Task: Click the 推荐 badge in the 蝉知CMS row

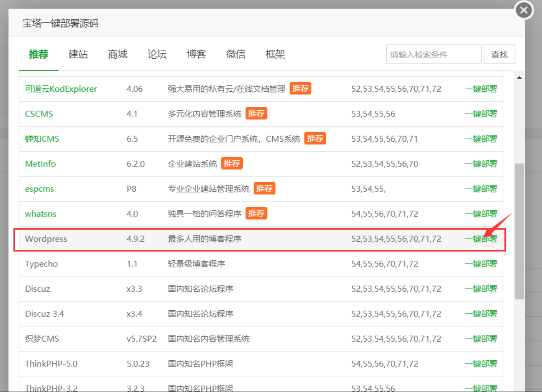Action: pos(315,139)
